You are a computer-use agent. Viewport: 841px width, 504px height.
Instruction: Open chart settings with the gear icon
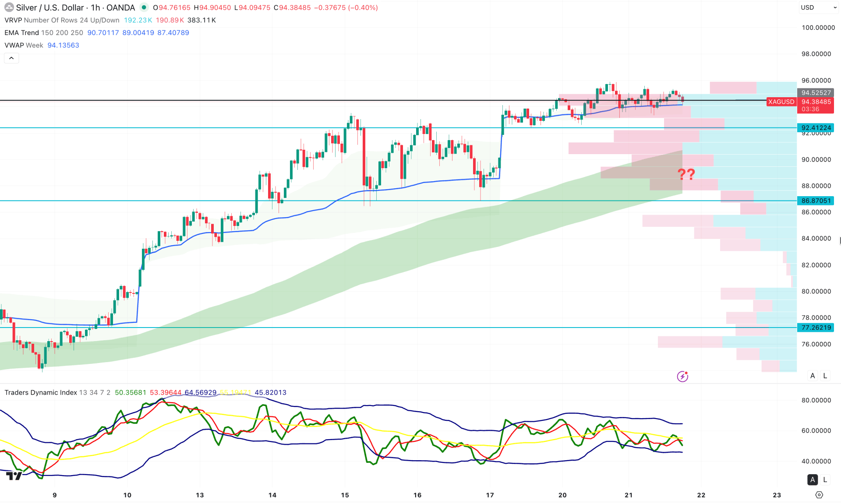819,495
